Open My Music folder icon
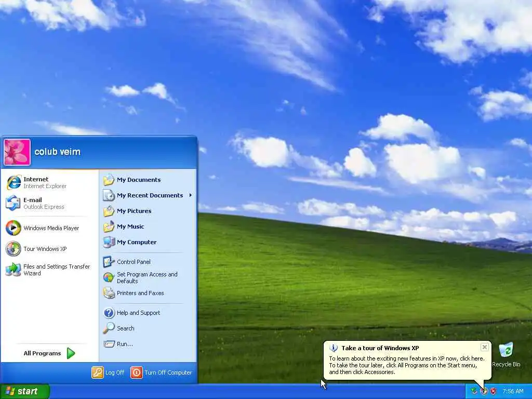 pyautogui.click(x=109, y=227)
